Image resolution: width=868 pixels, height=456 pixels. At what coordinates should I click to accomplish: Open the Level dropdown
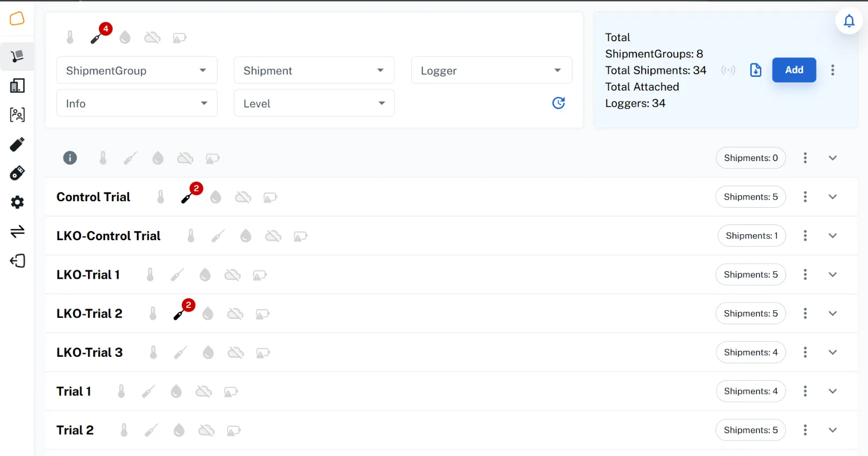pyautogui.click(x=314, y=103)
